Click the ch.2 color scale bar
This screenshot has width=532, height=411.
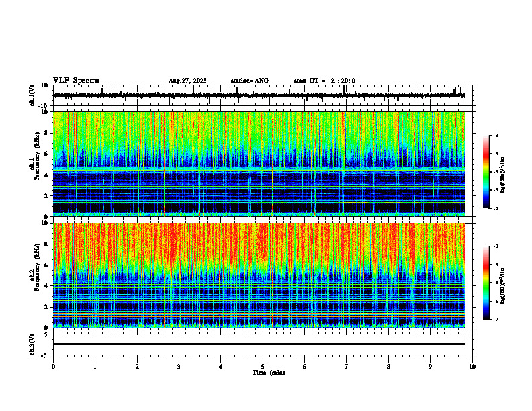pyautogui.click(x=486, y=283)
